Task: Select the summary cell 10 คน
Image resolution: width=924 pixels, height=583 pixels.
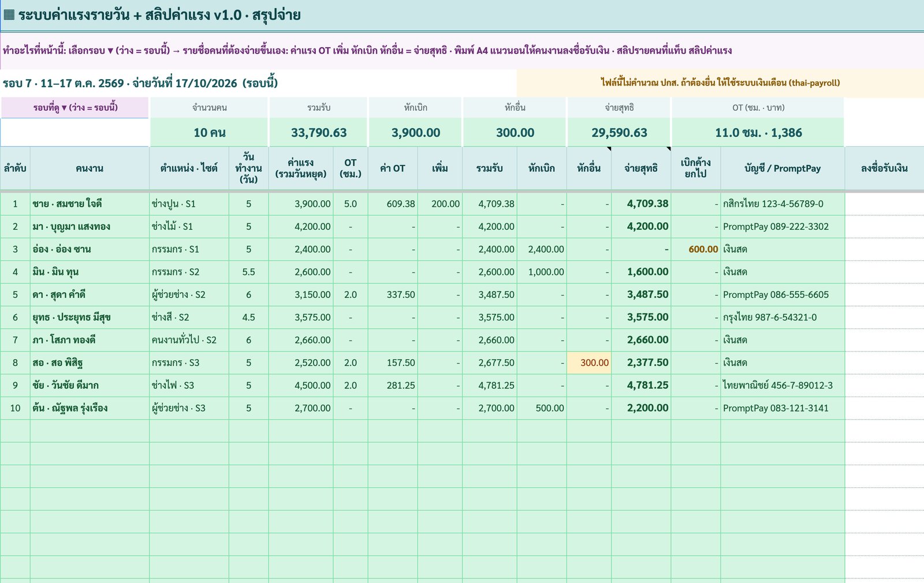Action: coord(209,132)
